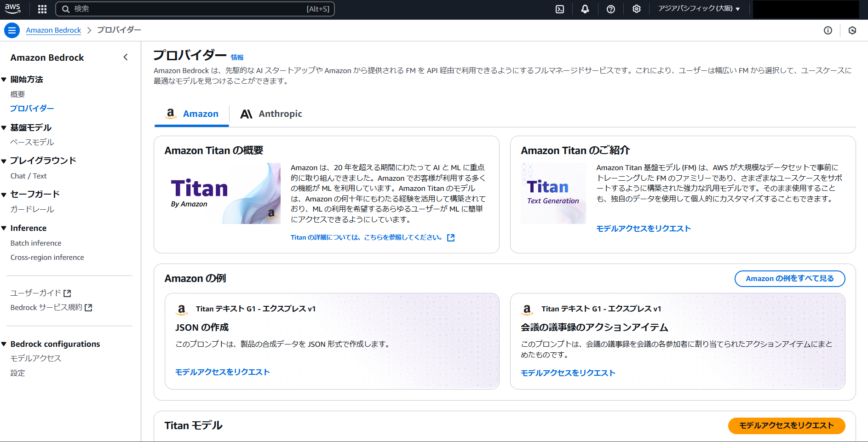Click Amazon logo on JSON の作成 card
868x442 pixels.
[x=182, y=310]
